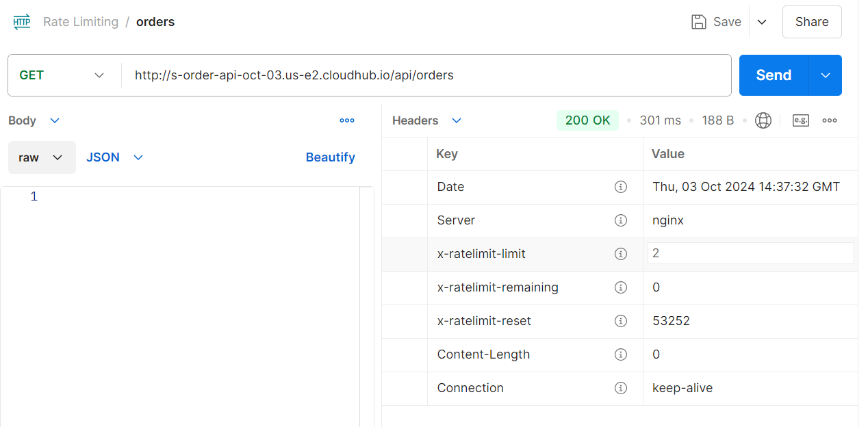Expand the Send button options arrow
Image resolution: width=868 pixels, height=427 pixels.
826,75
